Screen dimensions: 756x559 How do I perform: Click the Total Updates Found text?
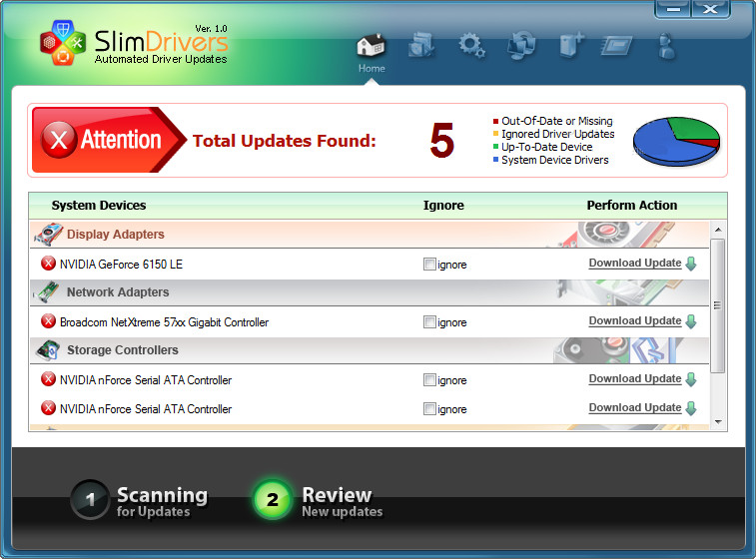coord(284,141)
